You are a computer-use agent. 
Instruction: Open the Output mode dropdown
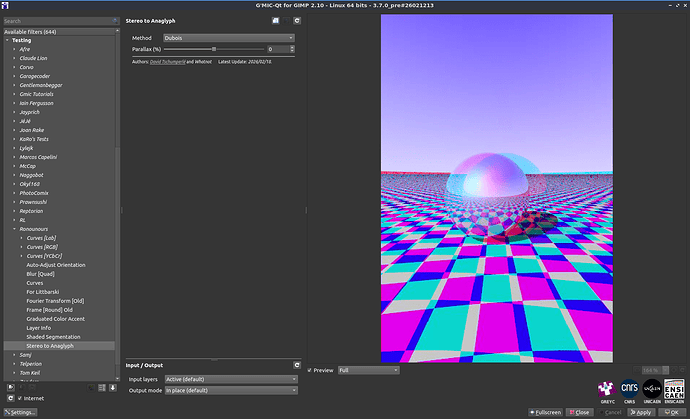[x=233, y=389]
